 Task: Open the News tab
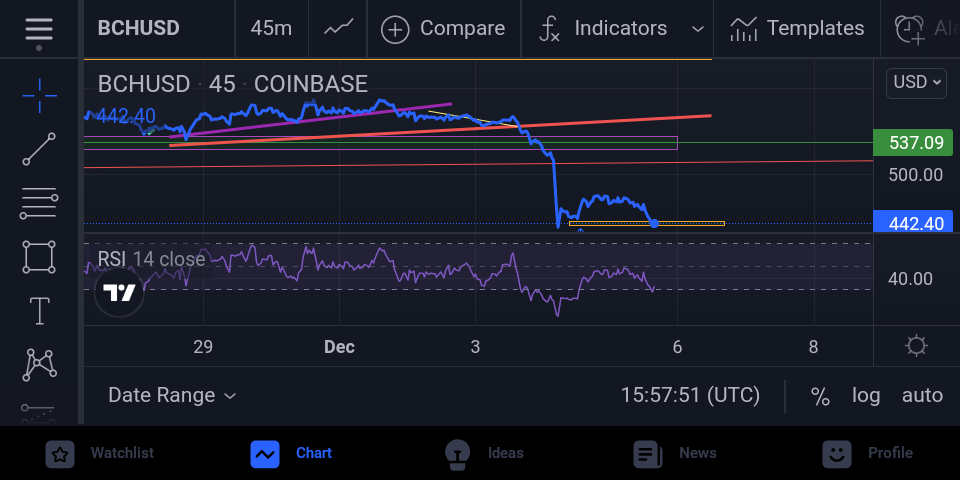[675, 454]
